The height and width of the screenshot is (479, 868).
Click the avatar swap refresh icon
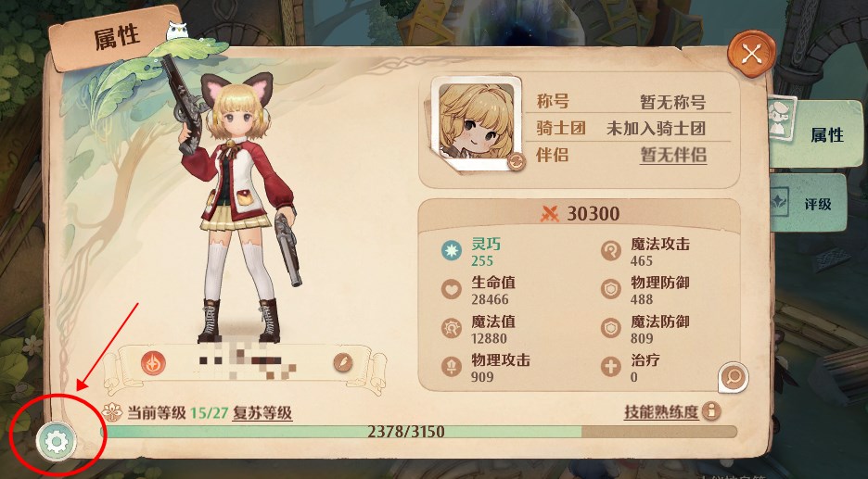tap(516, 161)
